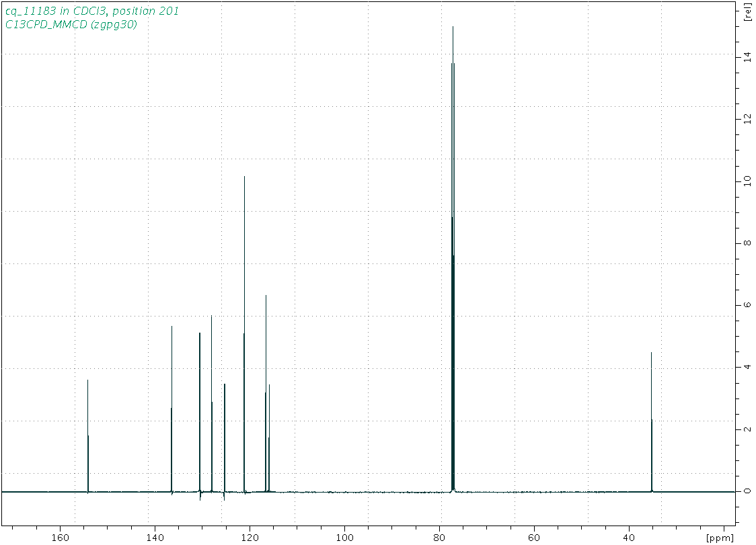Click the 'C13CPD_MMCD (zgpg30)' experiment label
The width and height of the screenshot is (756, 545).
71,24
